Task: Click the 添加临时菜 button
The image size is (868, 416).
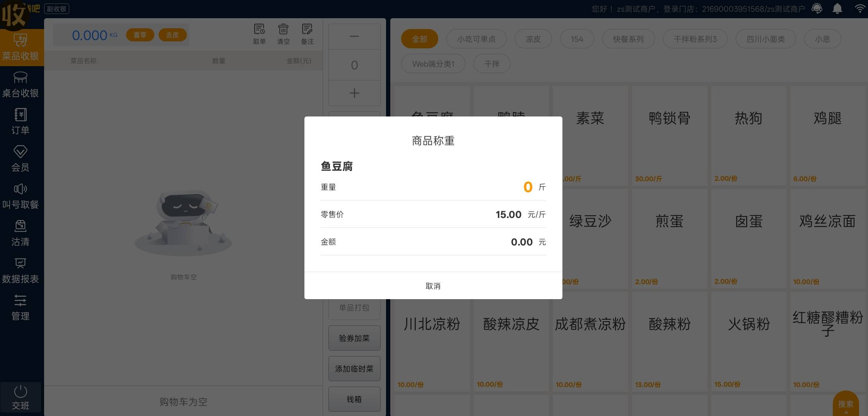Action: pyautogui.click(x=354, y=369)
